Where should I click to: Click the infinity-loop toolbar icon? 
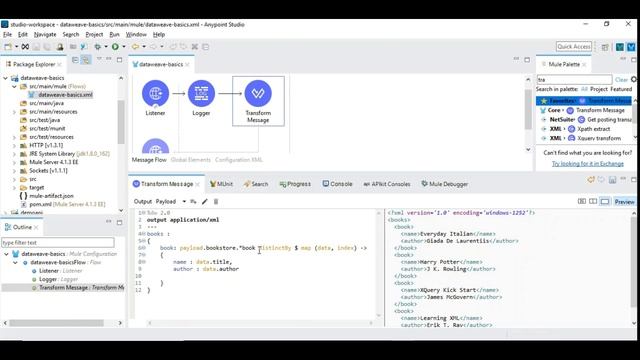click(x=25, y=47)
